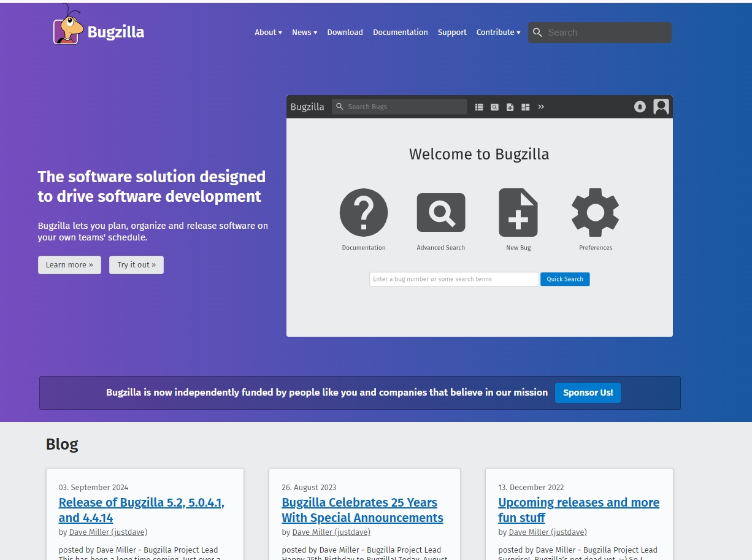This screenshot has width=752, height=560.
Task: Click the large Documentation question mark icon
Action: (x=364, y=212)
